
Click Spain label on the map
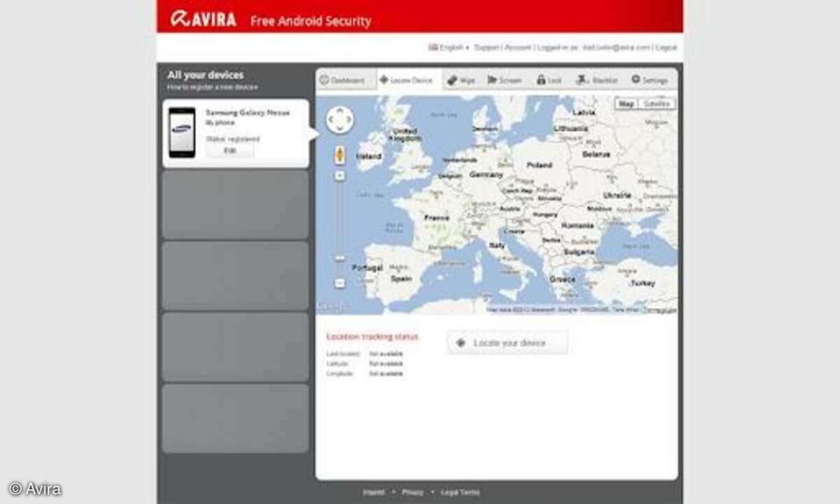(x=401, y=278)
